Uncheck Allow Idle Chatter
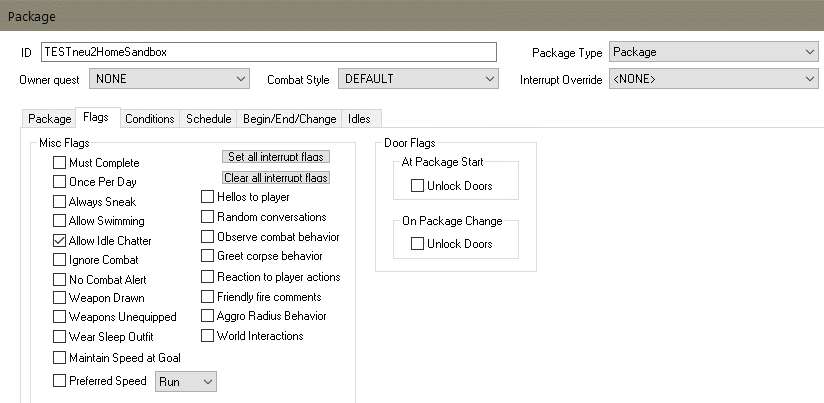824x403 pixels. click(60, 240)
